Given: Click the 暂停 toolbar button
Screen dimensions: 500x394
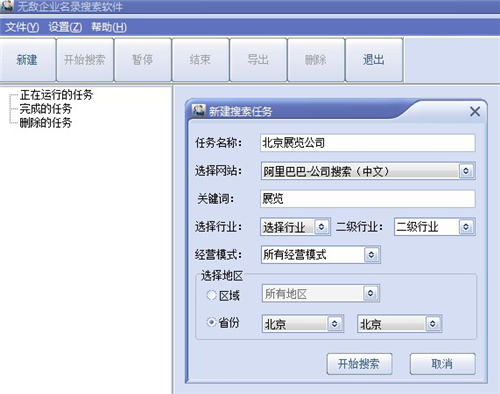Looking at the screenshot, I should (x=143, y=60).
